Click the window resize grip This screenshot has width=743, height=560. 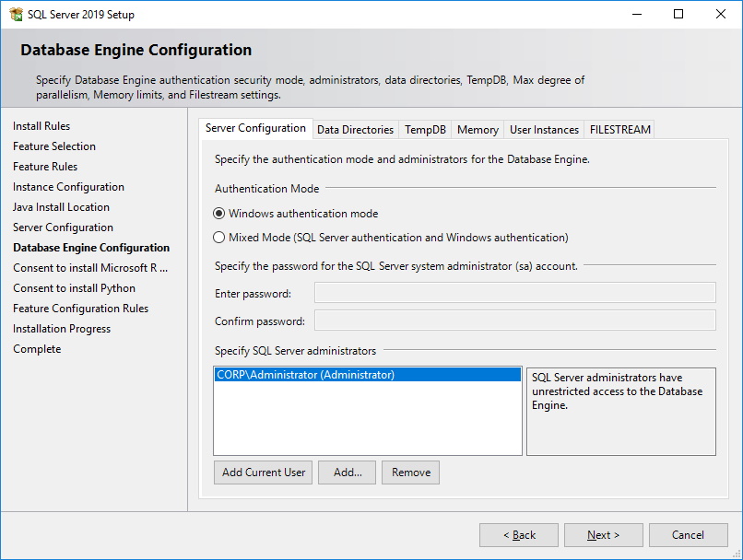point(737,554)
